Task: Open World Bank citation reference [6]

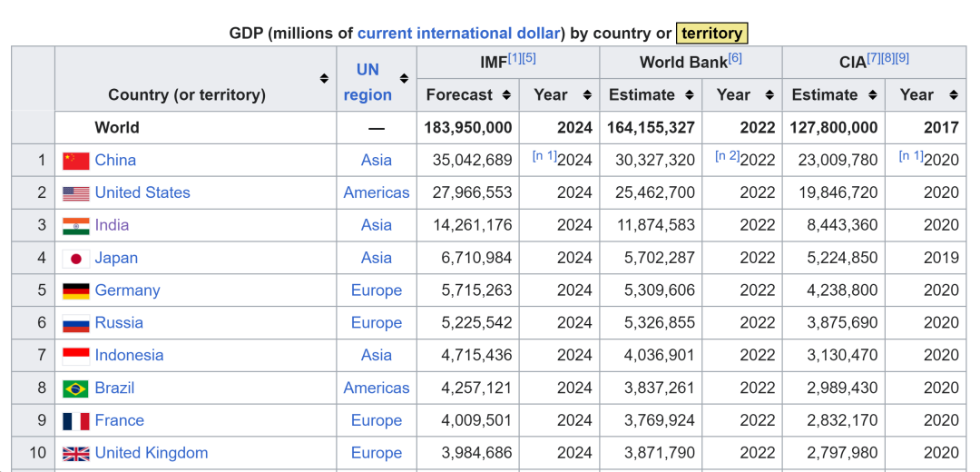Action: click(x=735, y=58)
